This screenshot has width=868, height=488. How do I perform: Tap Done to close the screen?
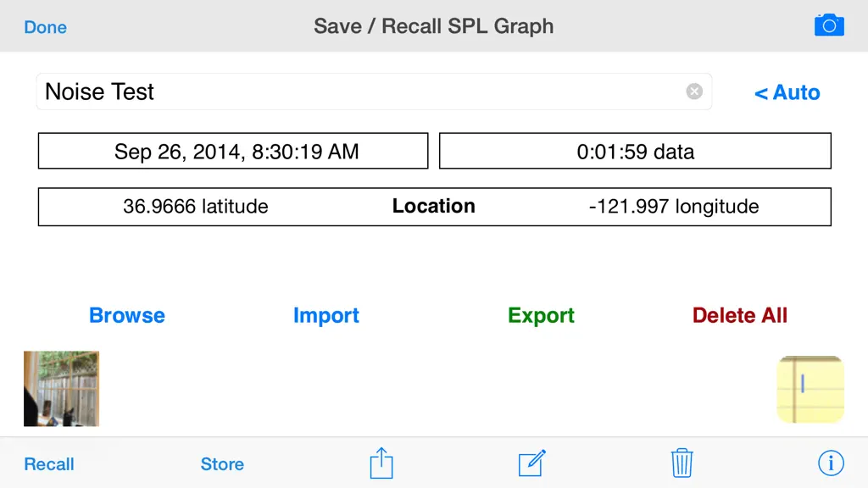pyautogui.click(x=46, y=27)
